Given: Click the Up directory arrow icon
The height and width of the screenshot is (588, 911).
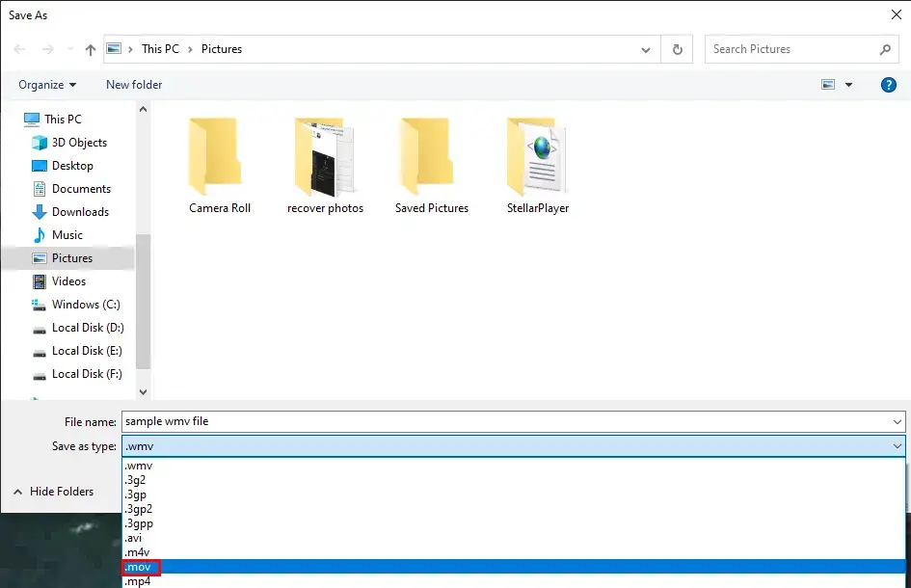Looking at the screenshot, I should pyautogui.click(x=91, y=49).
